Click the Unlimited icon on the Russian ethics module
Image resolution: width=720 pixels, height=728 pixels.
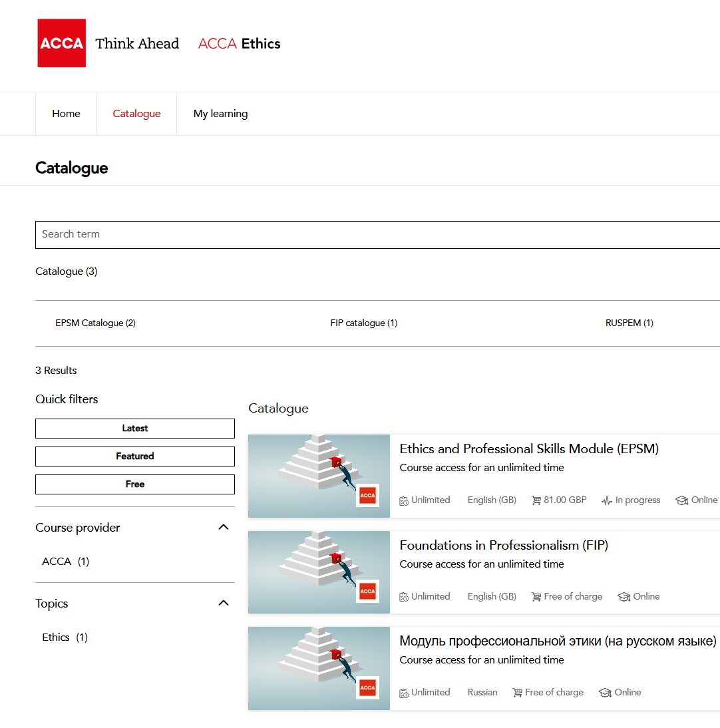403,692
